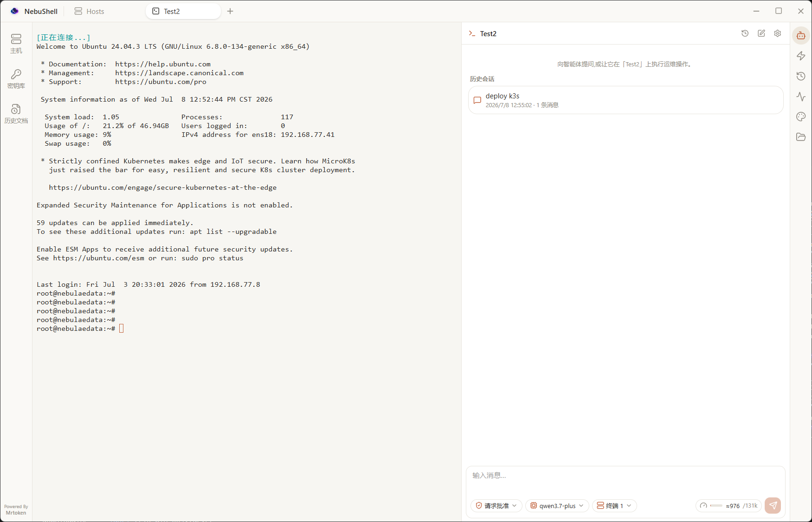Image resolution: width=812 pixels, height=522 pixels.
Task: Click the context token usage indicator
Action: click(729, 506)
